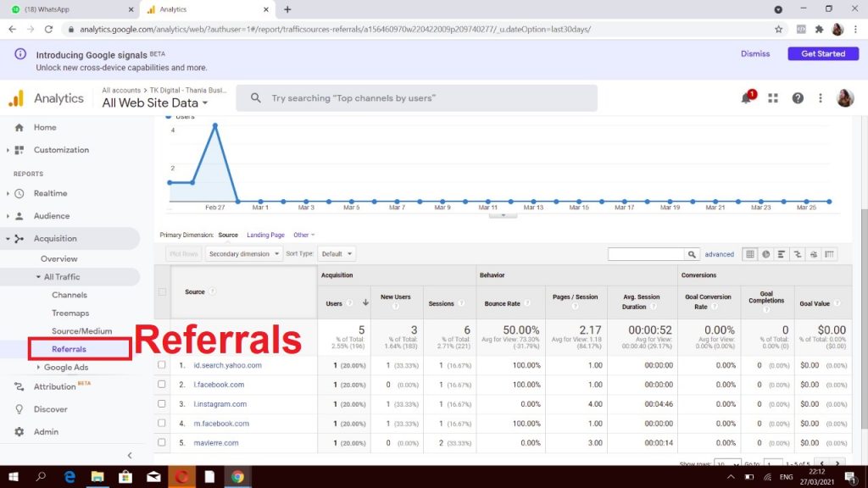Tick the l.instagram.com row checkbox
Screen dimensions: 868x488
click(162, 404)
